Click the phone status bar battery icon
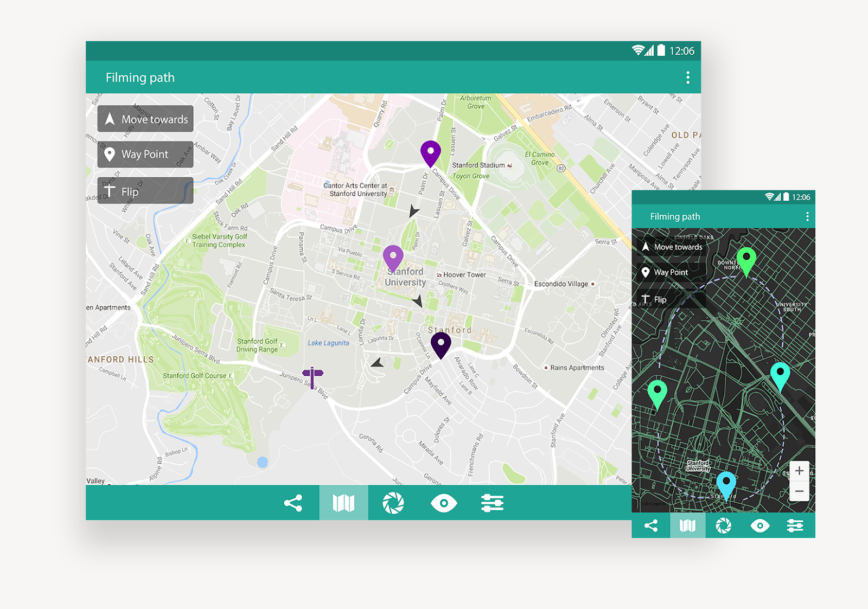The width and height of the screenshot is (868, 609). coord(786,197)
